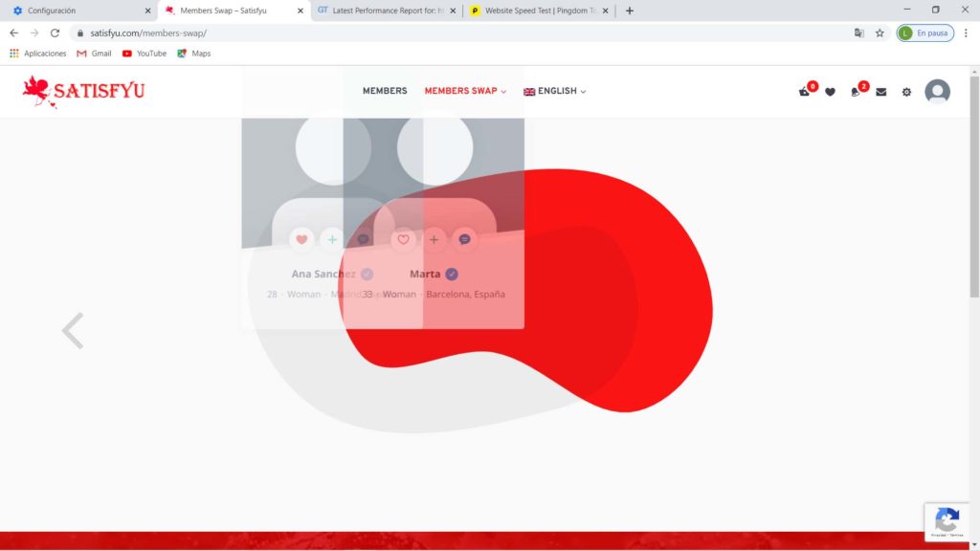The height and width of the screenshot is (551, 980).
Task: Click the Satisfyu logo
Action: pos(84,91)
